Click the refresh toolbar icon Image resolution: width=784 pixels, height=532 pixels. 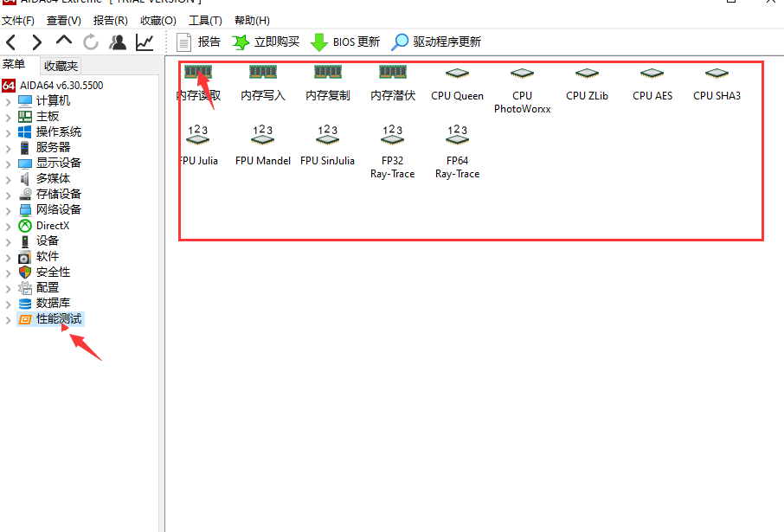point(91,42)
